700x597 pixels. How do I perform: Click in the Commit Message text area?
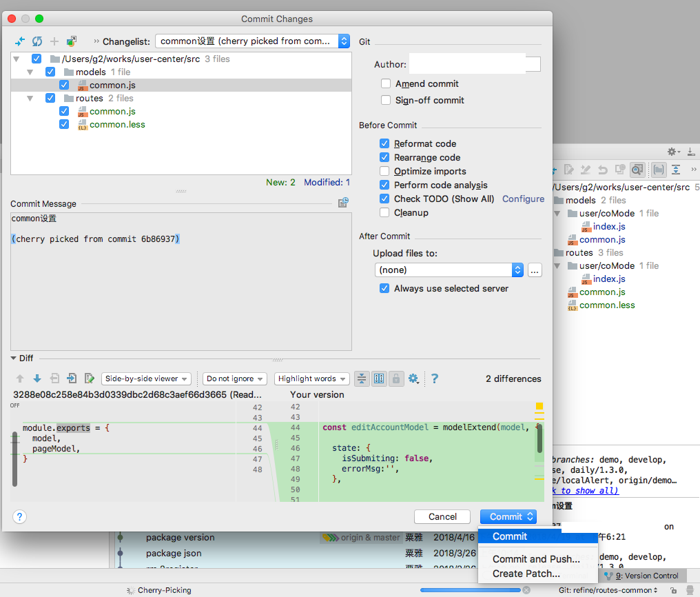[x=181, y=281]
